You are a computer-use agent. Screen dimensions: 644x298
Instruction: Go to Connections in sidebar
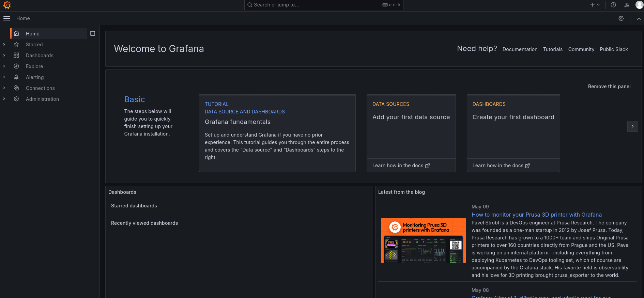[40, 88]
